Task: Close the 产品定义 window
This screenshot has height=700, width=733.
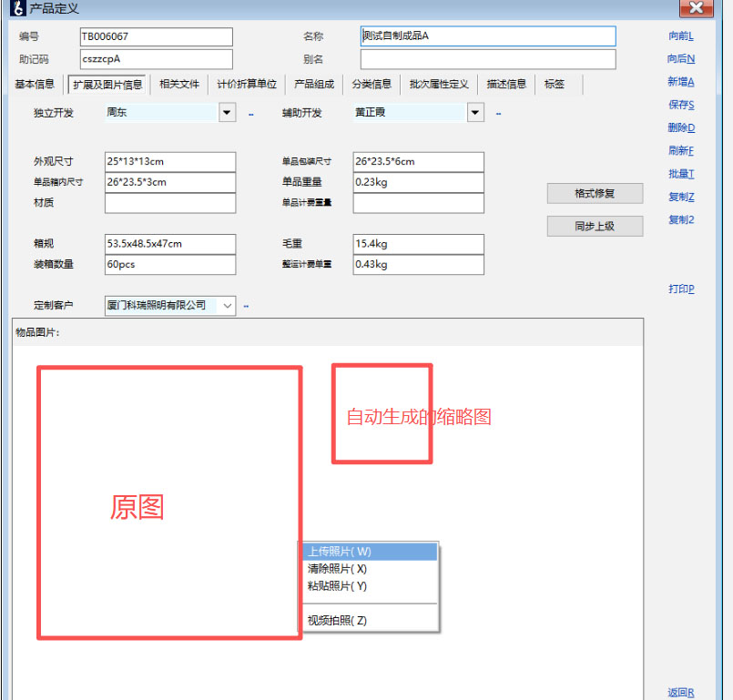Action: pyautogui.click(x=696, y=8)
